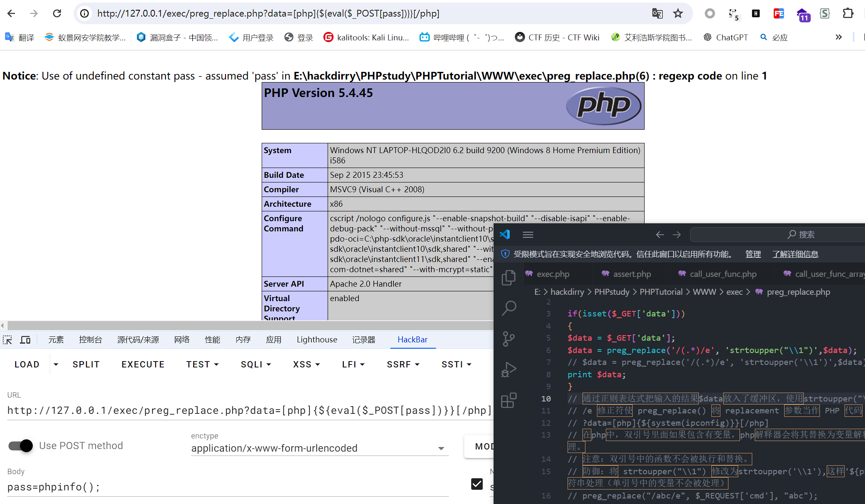The image size is (865, 504).
Task: Open the HackBar SSTI dropdown
Action: (x=457, y=364)
